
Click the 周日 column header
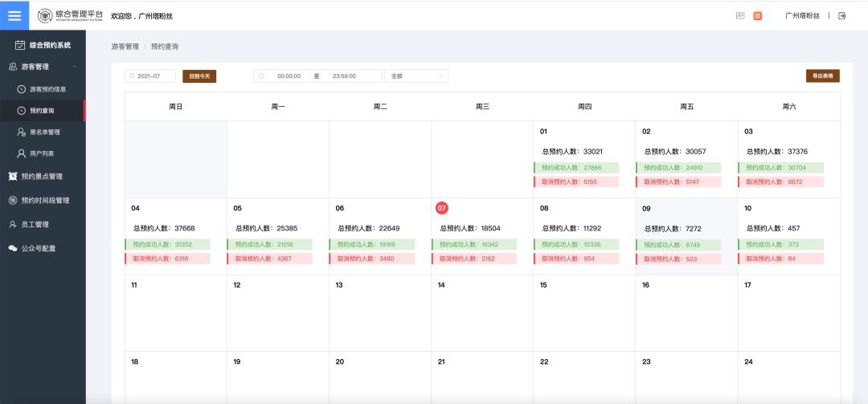coord(175,106)
